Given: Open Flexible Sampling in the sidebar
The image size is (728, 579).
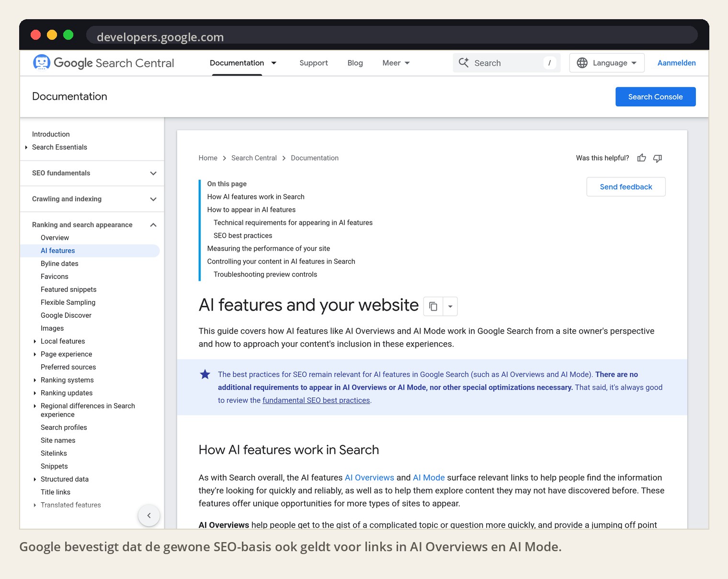Looking at the screenshot, I should (68, 302).
